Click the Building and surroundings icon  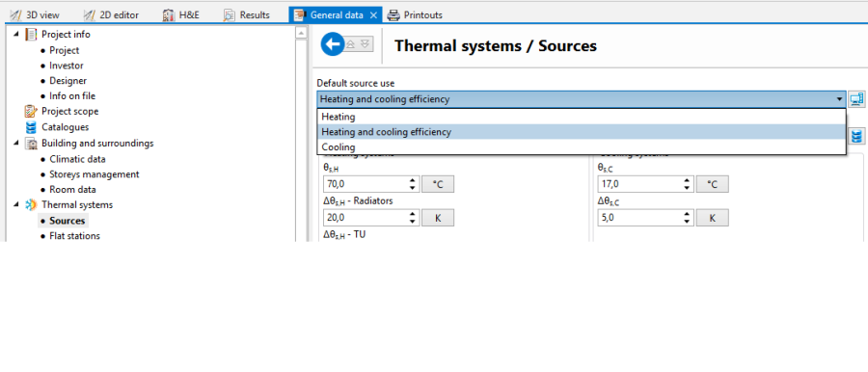pyautogui.click(x=31, y=144)
